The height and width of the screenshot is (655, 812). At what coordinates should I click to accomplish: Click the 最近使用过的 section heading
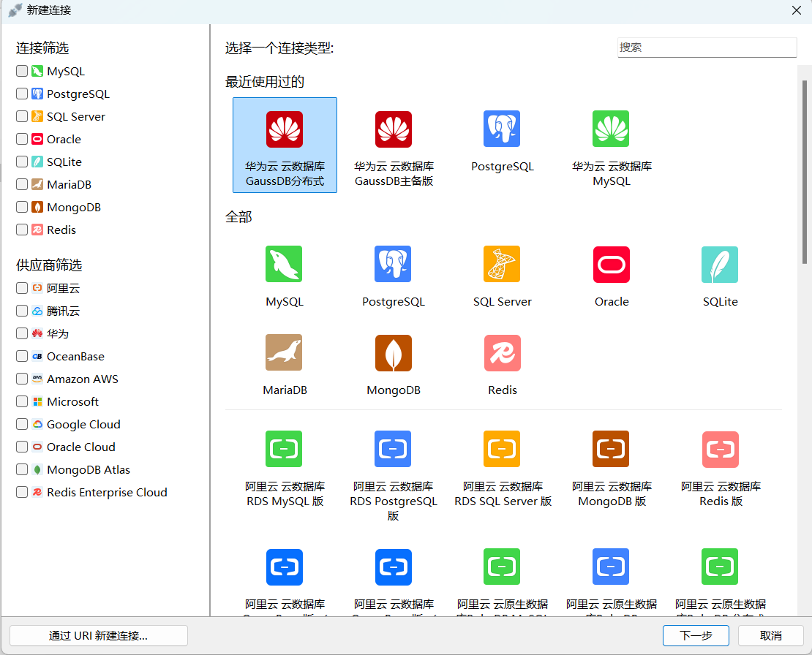(x=265, y=82)
